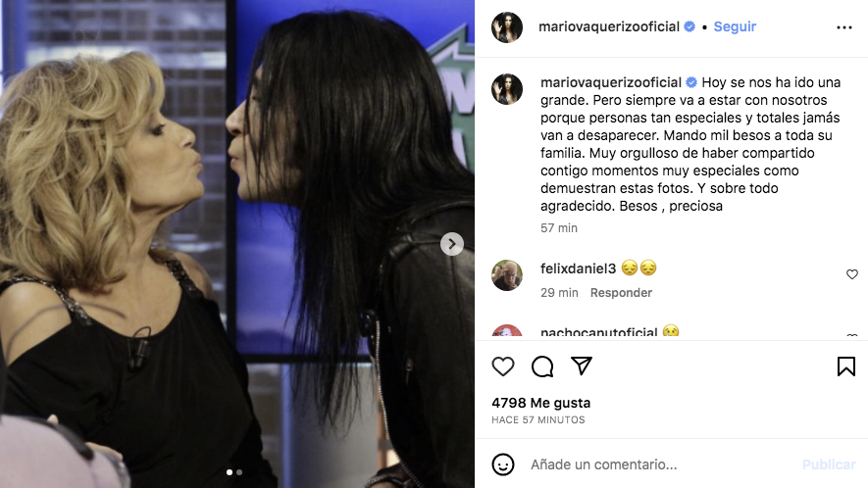Open comment bubble icon under post
Viewport: 868px width, 488px height.
click(542, 366)
